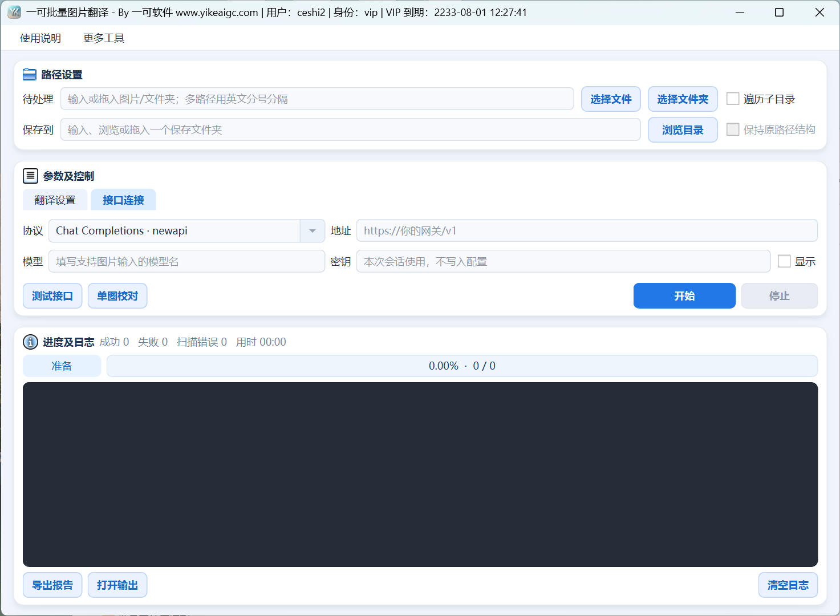Click the 用时 00:00 timer text
The image size is (840, 616).
[261, 342]
